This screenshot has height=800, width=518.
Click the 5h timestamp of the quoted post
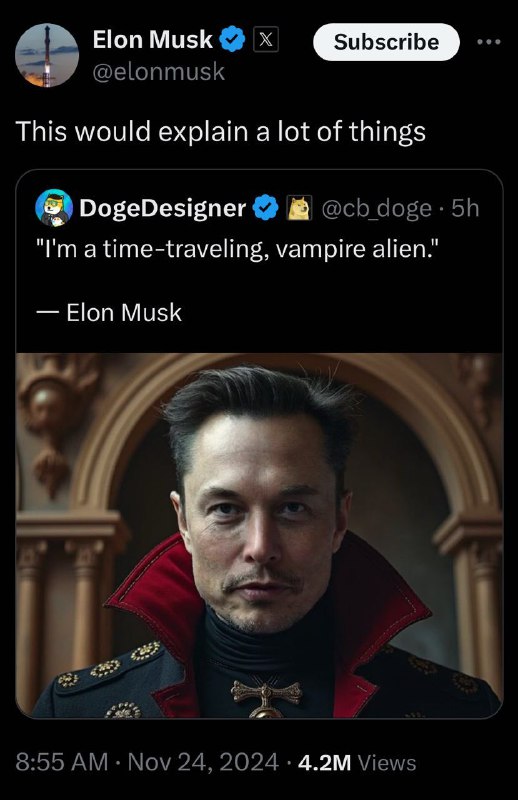point(465,208)
